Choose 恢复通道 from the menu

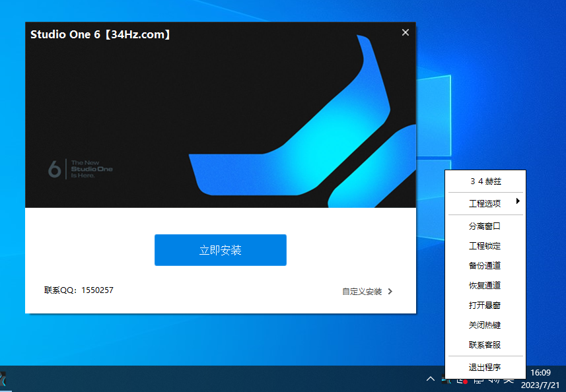(485, 286)
